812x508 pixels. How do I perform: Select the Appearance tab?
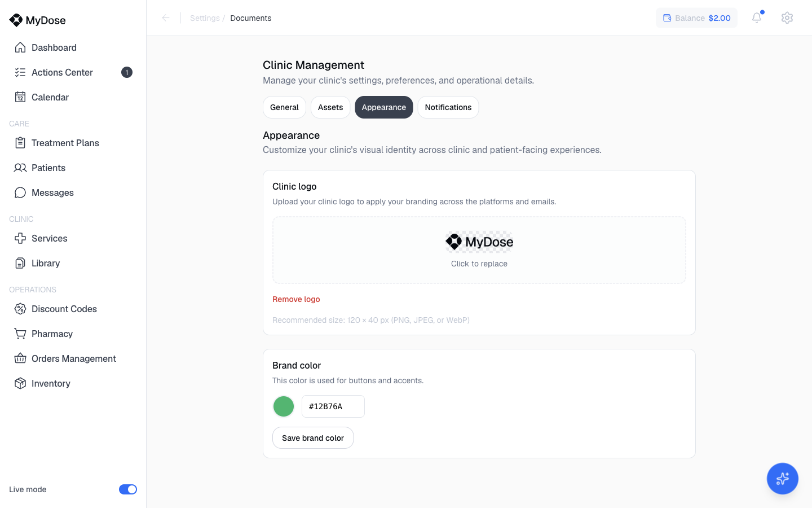point(384,107)
